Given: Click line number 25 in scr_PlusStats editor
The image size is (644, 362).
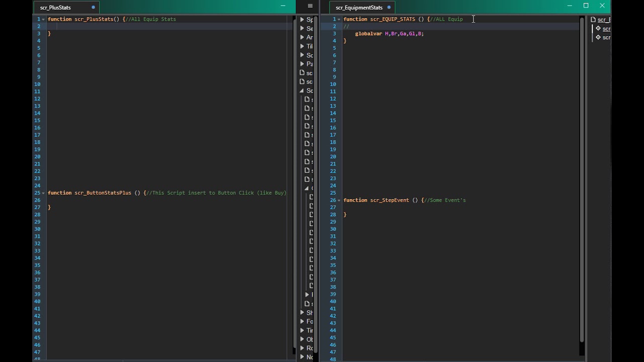Looking at the screenshot, I should pyautogui.click(x=37, y=193).
